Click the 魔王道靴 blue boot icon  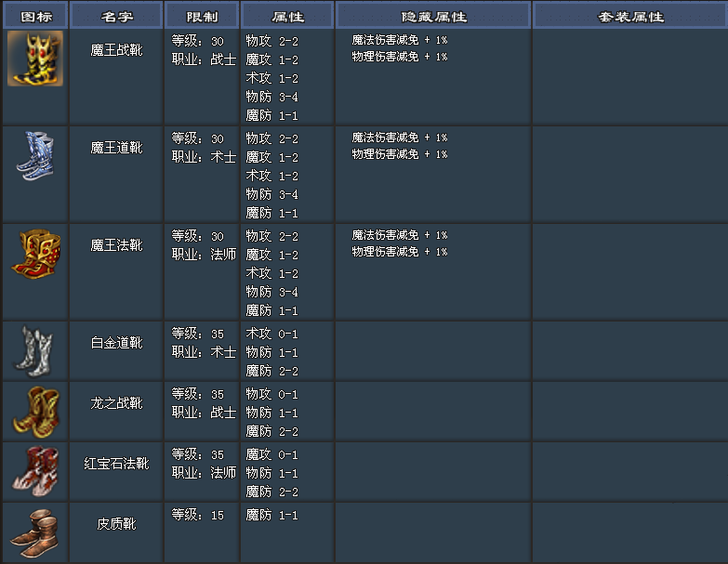coord(35,156)
